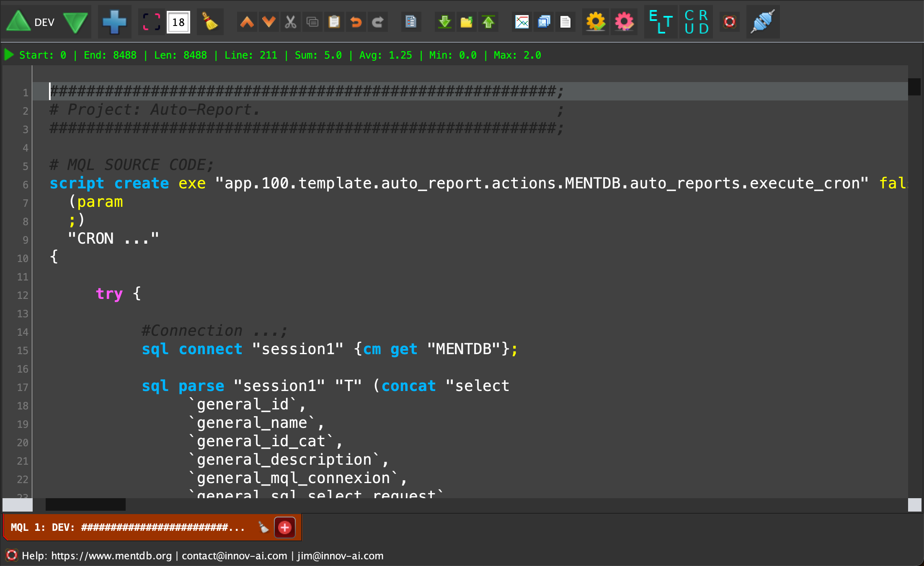Image resolution: width=924 pixels, height=566 pixels.
Task: Click the green play triangle in status bar
Action: tap(9, 55)
